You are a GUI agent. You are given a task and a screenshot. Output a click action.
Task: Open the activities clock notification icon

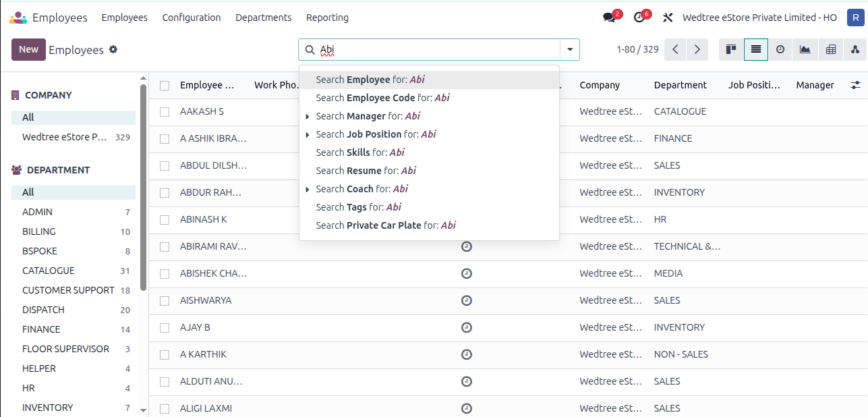tap(639, 18)
